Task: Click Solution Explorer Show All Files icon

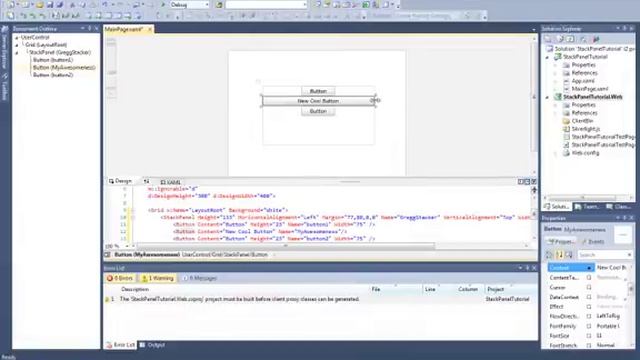Action: tap(560, 39)
